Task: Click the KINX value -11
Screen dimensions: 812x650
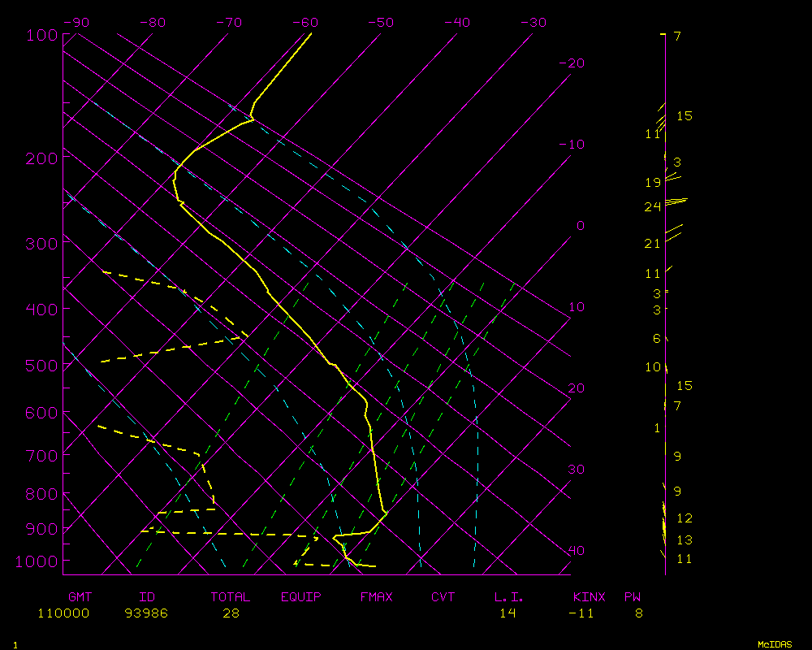Action: (x=581, y=613)
